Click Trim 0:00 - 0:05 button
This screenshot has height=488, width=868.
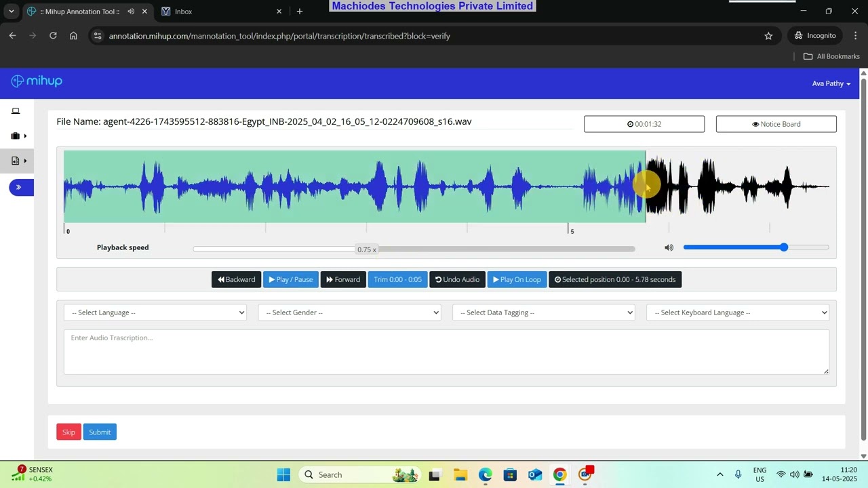(397, 279)
